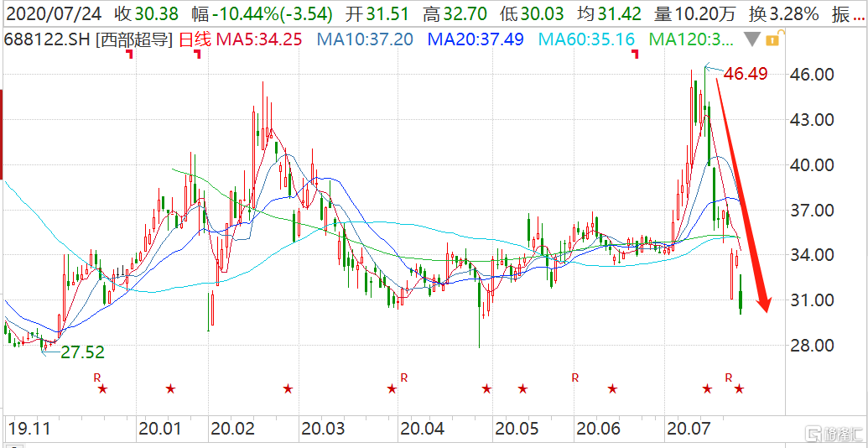Click the turnover rate 换 3.28%
The width and height of the screenshot is (868, 448).
(x=785, y=15)
